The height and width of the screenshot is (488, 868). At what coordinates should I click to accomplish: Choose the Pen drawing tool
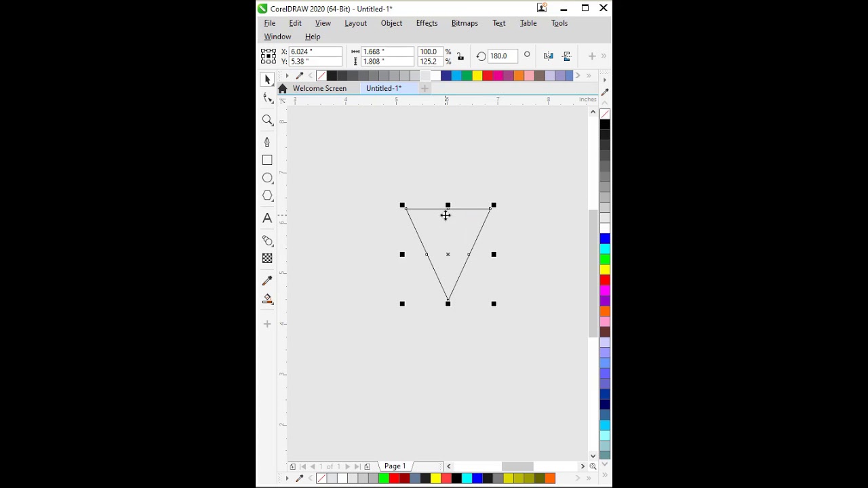click(267, 142)
